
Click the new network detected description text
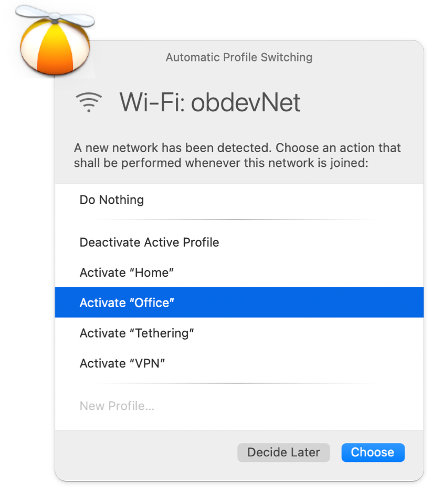click(237, 155)
